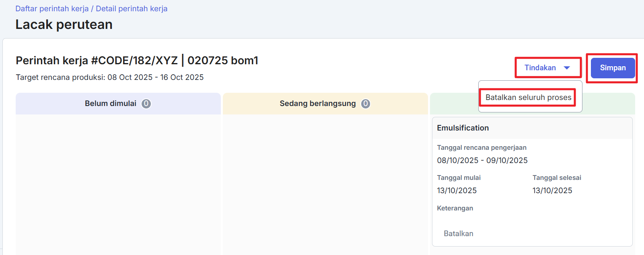Click Batalkan in the Emulsification card
Screen dimensions: 644x255
(458, 234)
